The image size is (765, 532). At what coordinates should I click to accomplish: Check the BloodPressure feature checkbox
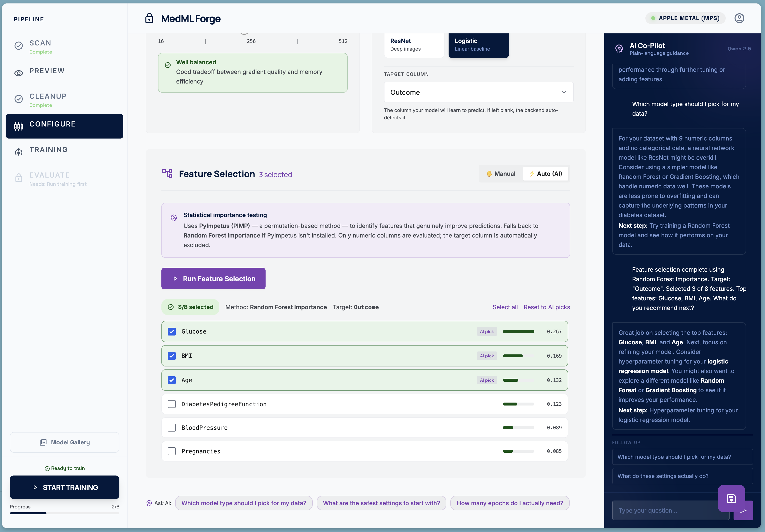click(x=171, y=428)
